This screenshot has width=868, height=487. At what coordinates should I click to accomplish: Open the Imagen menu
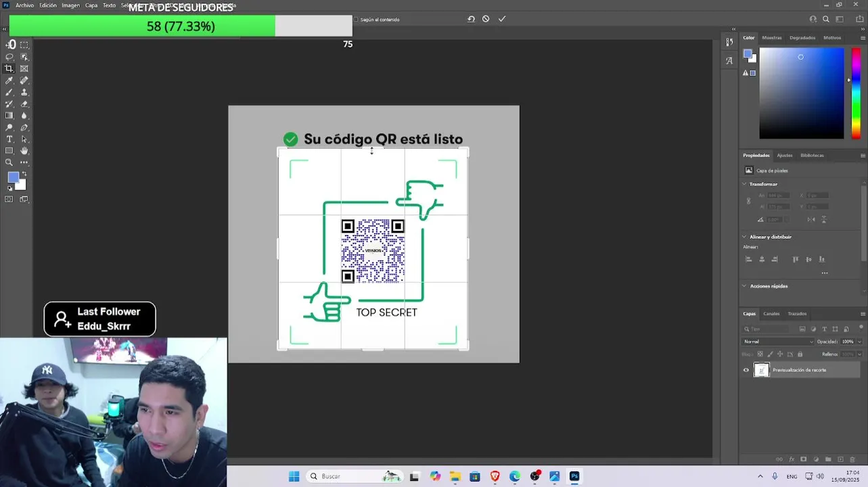click(71, 5)
